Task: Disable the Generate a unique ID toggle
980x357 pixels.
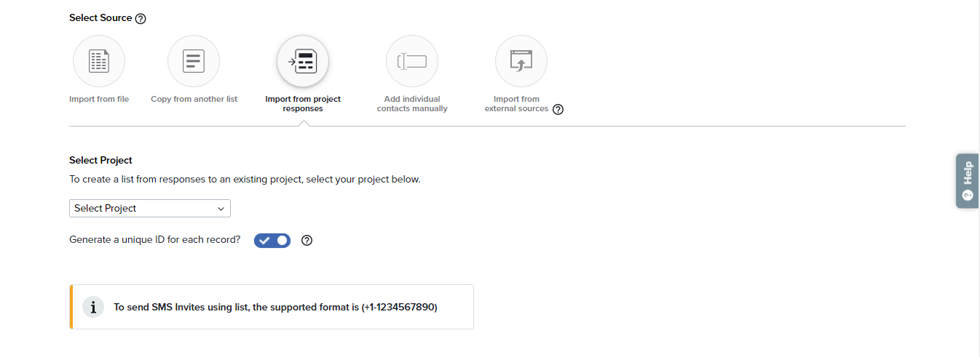Action: [x=272, y=241]
